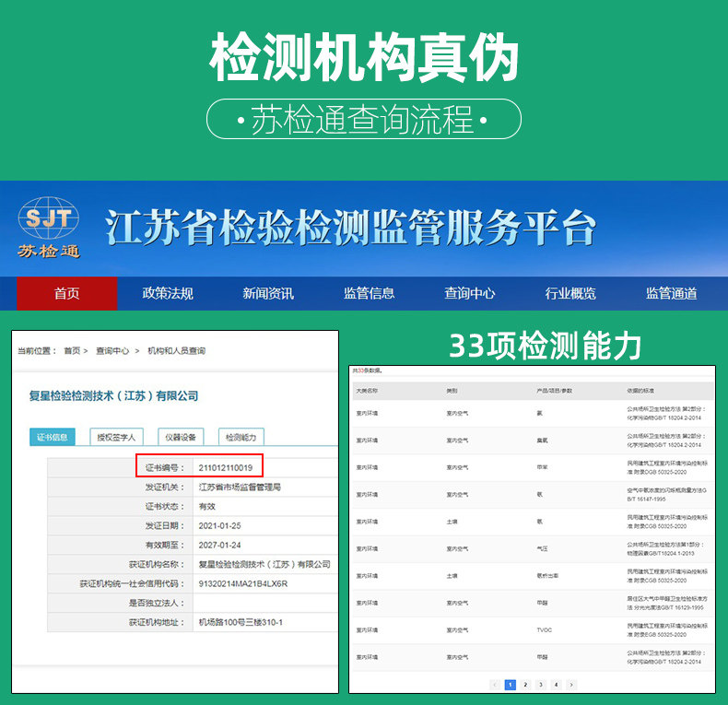Screen dimensions: 728x705
Task: Click the 依据的标准 column header
Action: pos(640,391)
